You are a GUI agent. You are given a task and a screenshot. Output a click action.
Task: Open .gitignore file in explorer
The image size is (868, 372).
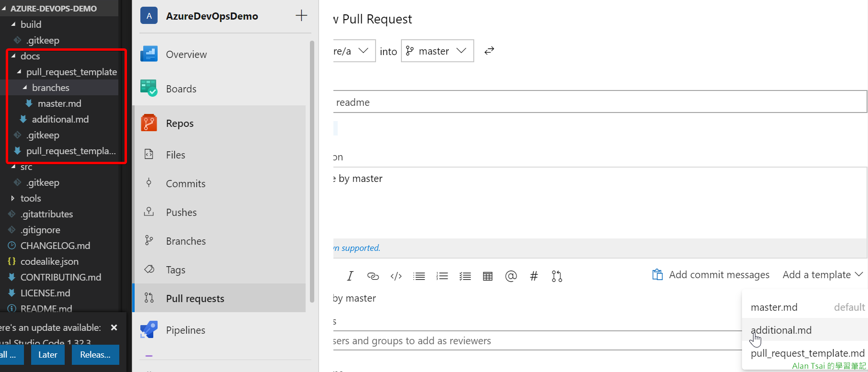pos(40,229)
